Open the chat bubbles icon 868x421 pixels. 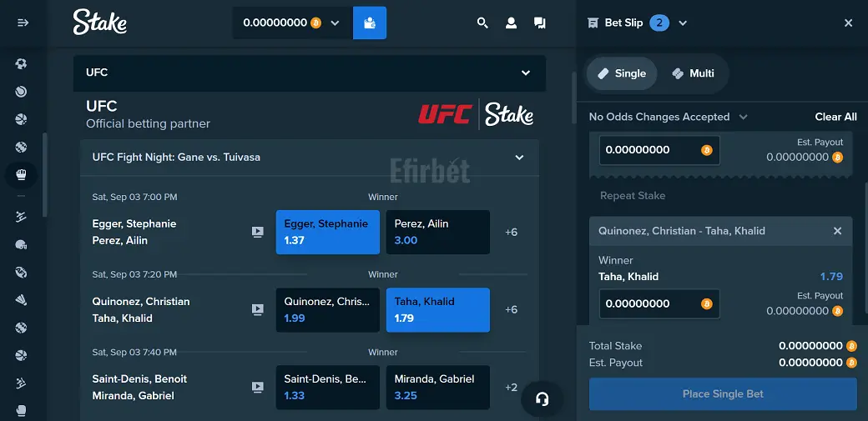click(540, 23)
